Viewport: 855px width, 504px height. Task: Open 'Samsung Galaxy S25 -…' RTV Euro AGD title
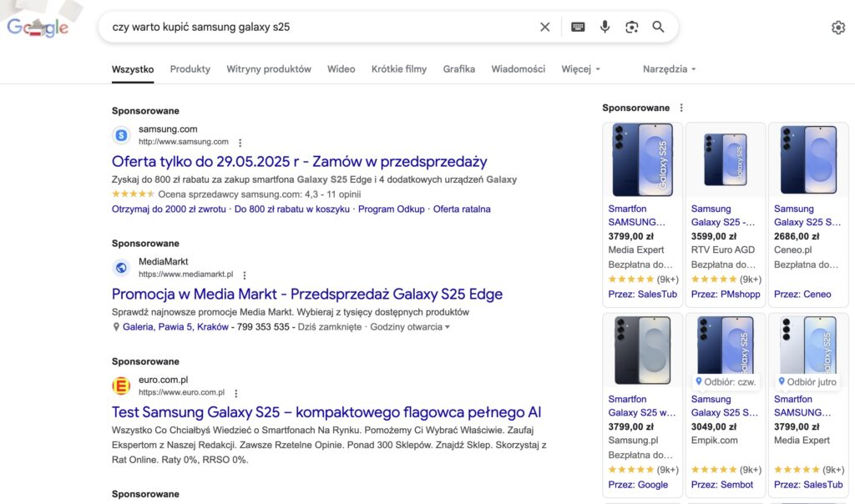click(x=722, y=215)
